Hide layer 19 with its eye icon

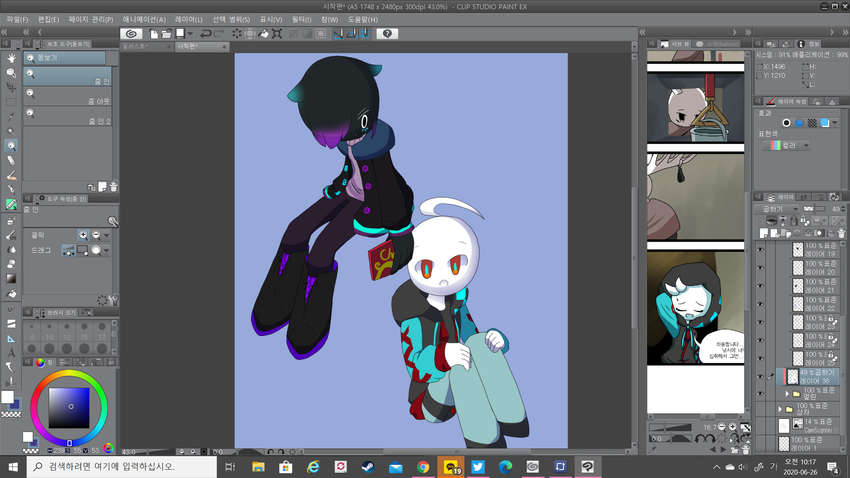pos(760,250)
